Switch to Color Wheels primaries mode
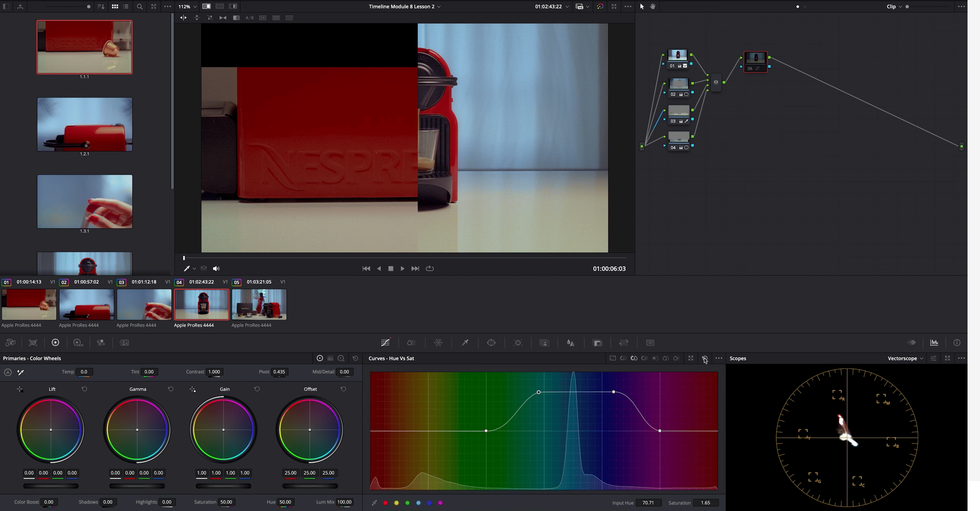Image resolution: width=980 pixels, height=511 pixels. (320, 358)
